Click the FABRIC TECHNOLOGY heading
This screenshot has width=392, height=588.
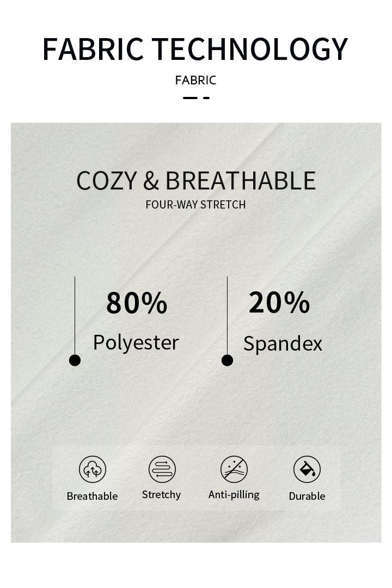pos(195,49)
